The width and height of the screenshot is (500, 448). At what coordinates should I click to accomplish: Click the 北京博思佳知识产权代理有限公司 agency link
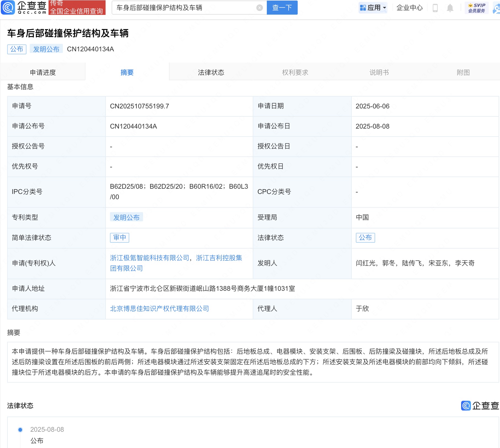tap(159, 309)
